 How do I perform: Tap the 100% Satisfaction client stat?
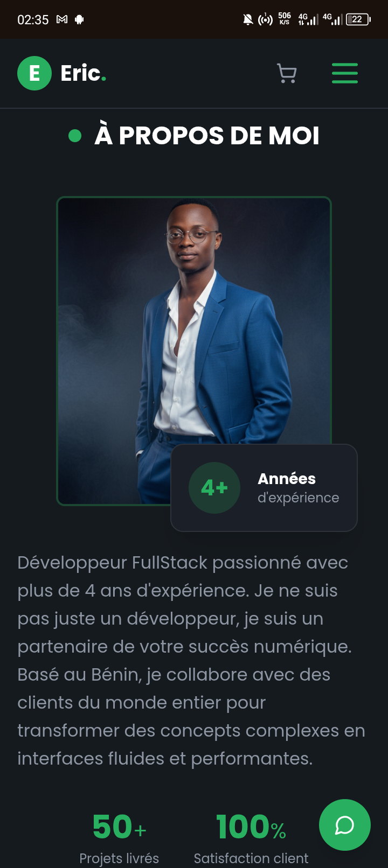[x=251, y=838]
